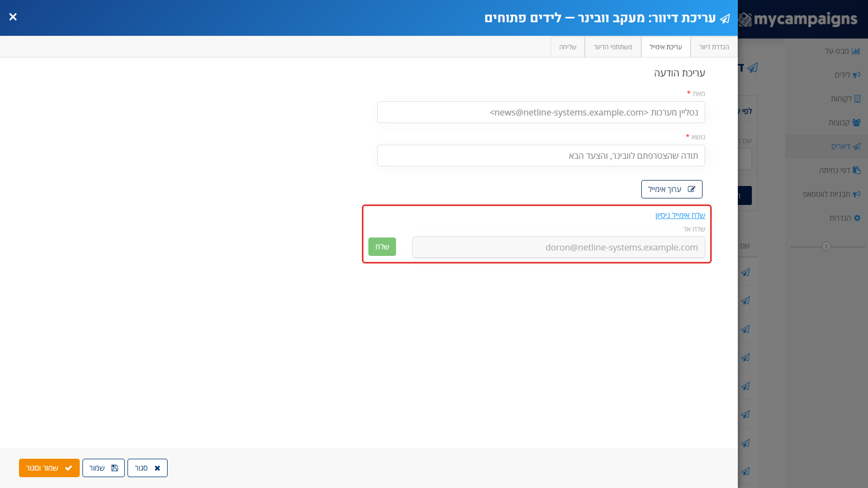Open the מבט-על overview in the sidebar
Screen dimensions: 868x488
tap(843, 51)
